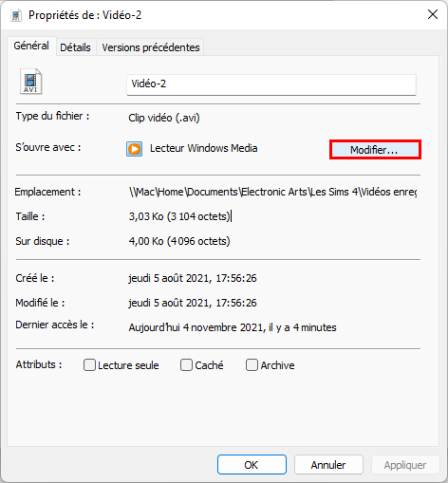
Task: Toggle the Archive attribute checkbox
Action: coord(252,364)
